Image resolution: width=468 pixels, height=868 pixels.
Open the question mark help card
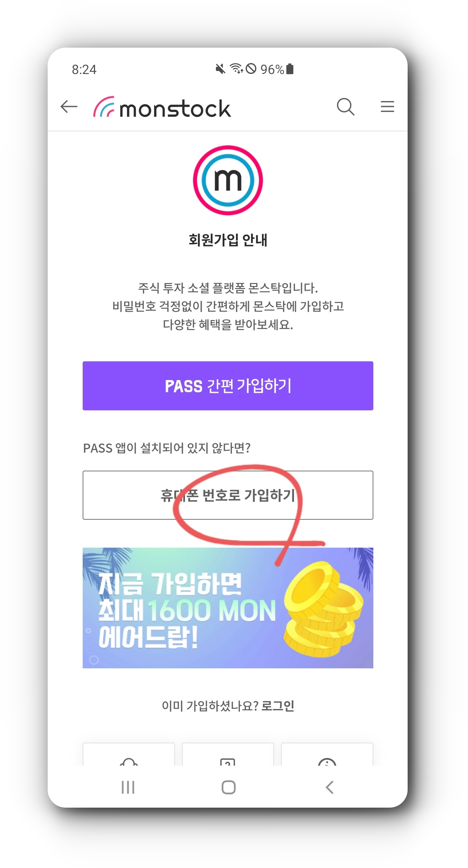coord(228,754)
